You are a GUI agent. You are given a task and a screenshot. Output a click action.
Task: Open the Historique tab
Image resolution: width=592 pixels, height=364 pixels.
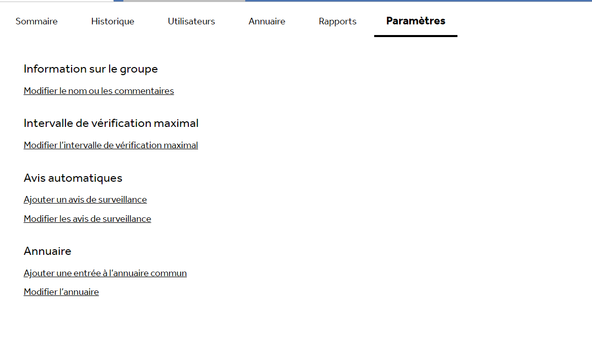click(113, 21)
